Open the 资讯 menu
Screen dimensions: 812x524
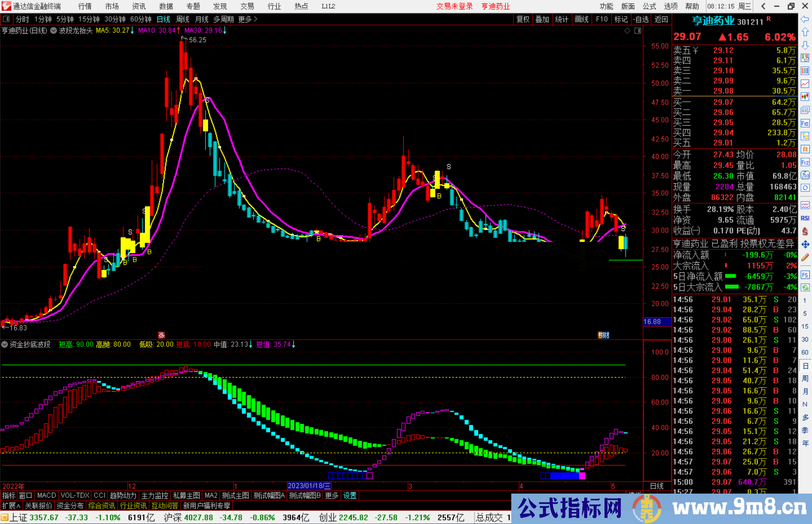pos(139,6)
